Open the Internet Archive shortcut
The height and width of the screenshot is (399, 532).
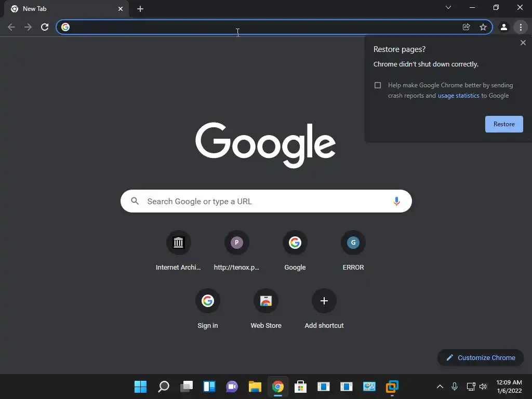(179, 251)
